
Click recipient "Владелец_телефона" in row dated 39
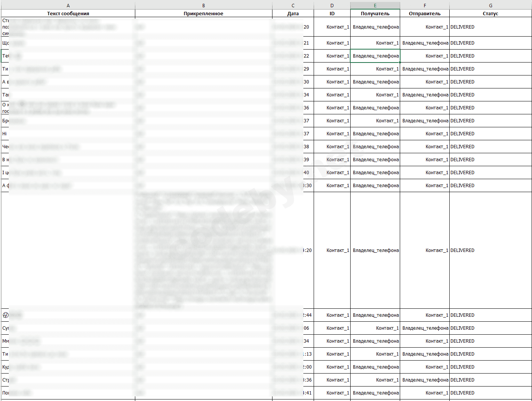(x=376, y=160)
